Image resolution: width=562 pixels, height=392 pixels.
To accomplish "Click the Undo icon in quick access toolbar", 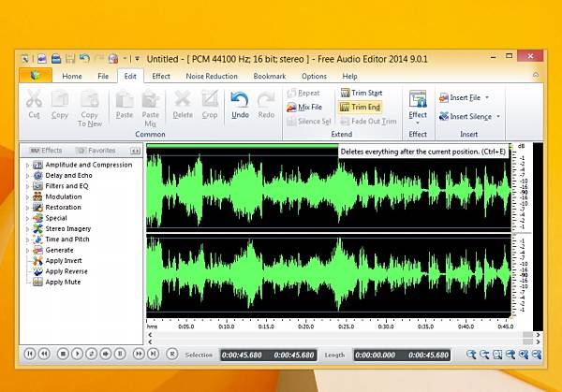I will pos(84,58).
